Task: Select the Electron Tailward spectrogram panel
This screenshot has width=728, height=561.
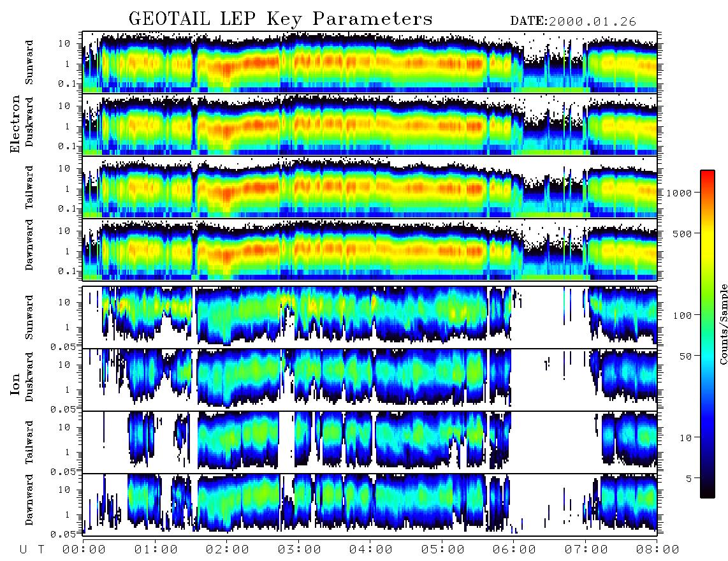Action: click(370, 187)
